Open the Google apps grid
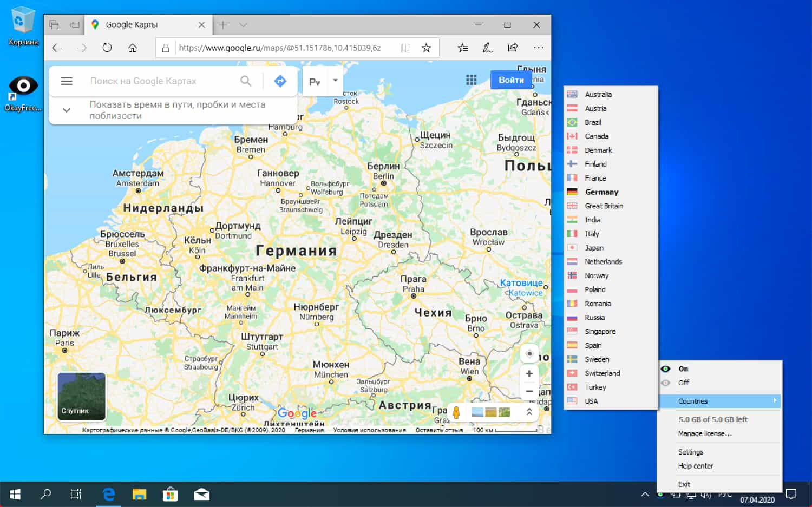Image resolution: width=812 pixels, height=507 pixels. 472,80
